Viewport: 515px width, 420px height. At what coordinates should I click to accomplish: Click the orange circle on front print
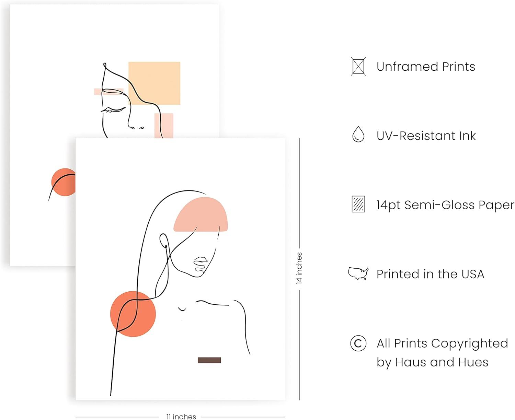click(x=133, y=314)
